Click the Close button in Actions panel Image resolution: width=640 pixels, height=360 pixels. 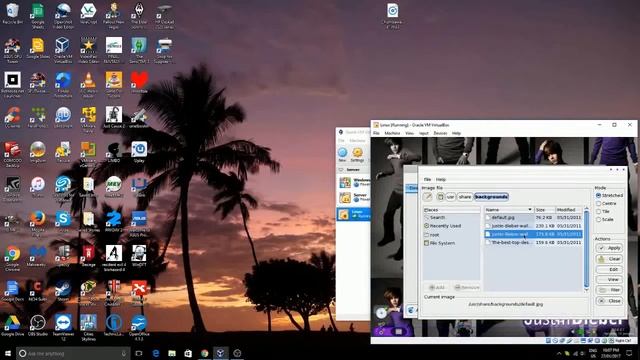pyautogui.click(x=609, y=301)
